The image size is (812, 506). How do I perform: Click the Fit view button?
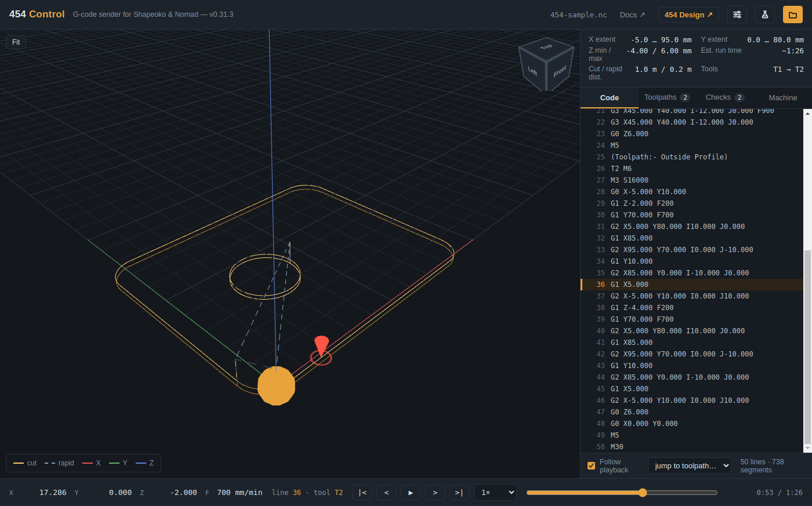point(16,42)
